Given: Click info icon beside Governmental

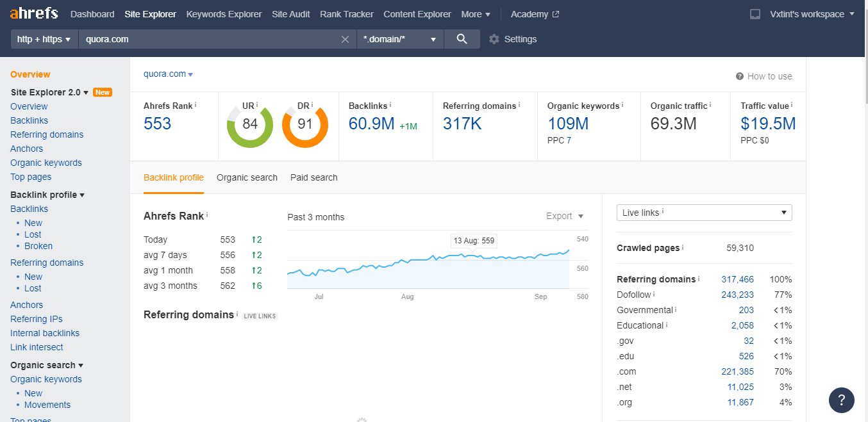Looking at the screenshot, I should [676, 309].
